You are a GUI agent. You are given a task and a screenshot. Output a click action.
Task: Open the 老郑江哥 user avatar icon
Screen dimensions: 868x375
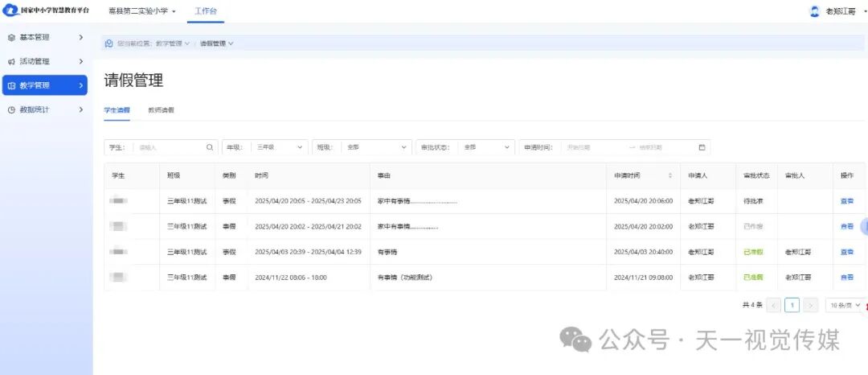click(814, 11)
